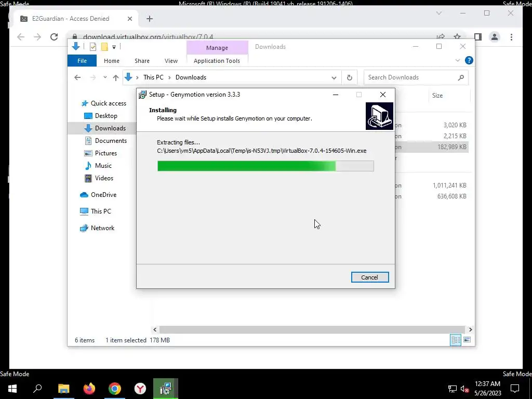Viewport: 532px width, 399px height.
Task: Open Yandex browser from the taskbar
Action: point(140,389)
